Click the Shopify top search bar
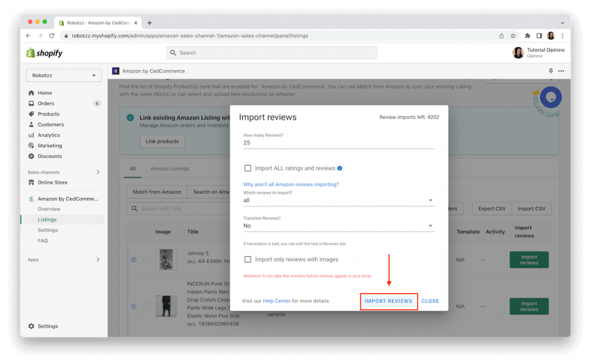The width and height of the screenshot is (591, 364). tap(272, 52)
